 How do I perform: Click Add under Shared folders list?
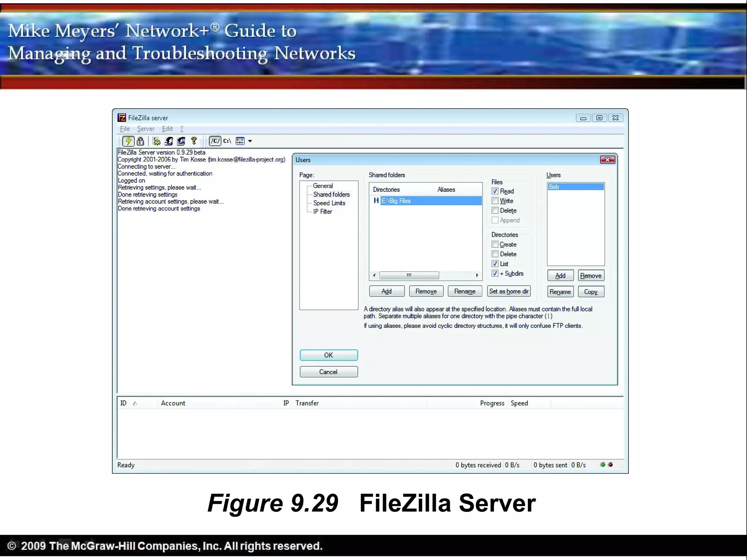click(x=387, y=291)
